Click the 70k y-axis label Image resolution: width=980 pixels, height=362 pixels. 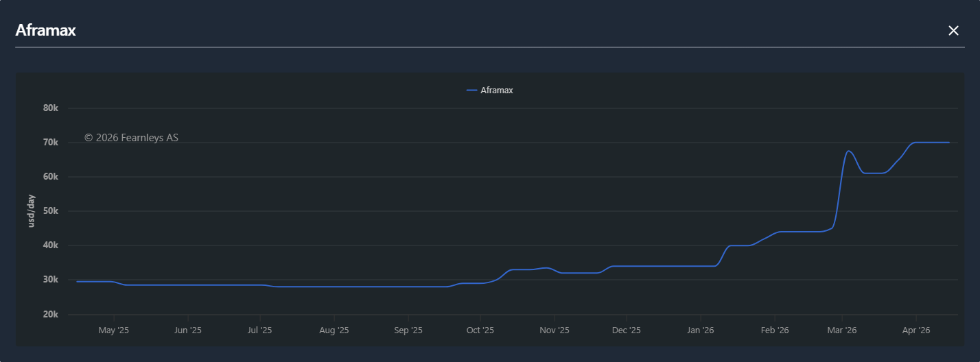(50, 143)
